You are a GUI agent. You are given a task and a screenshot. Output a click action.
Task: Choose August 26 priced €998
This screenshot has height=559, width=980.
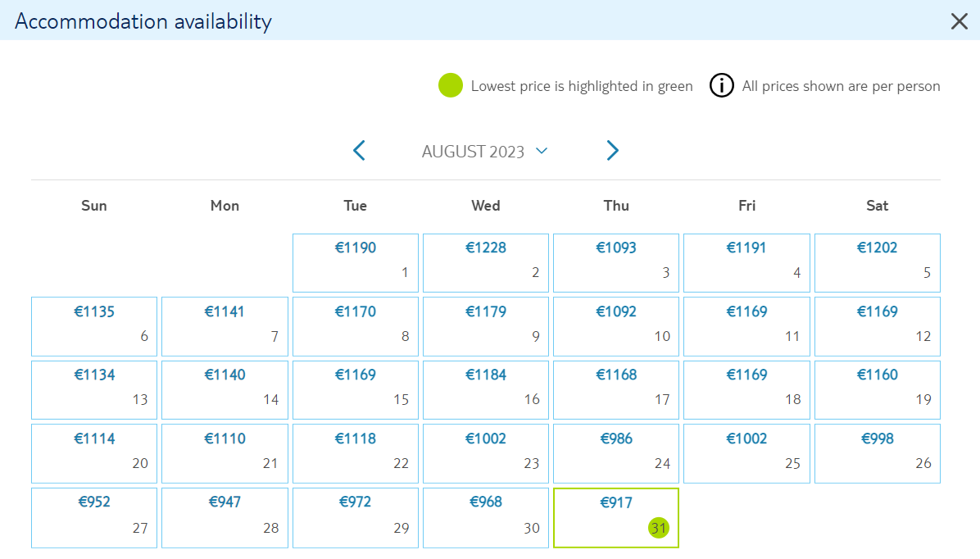(877, 453)
